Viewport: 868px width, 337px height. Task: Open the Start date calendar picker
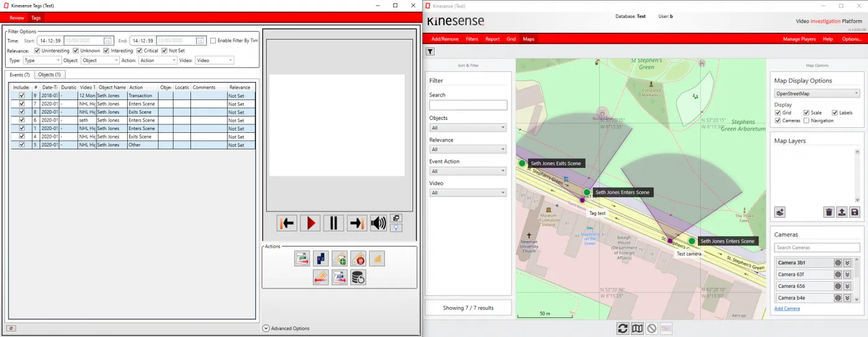(108, 41)
